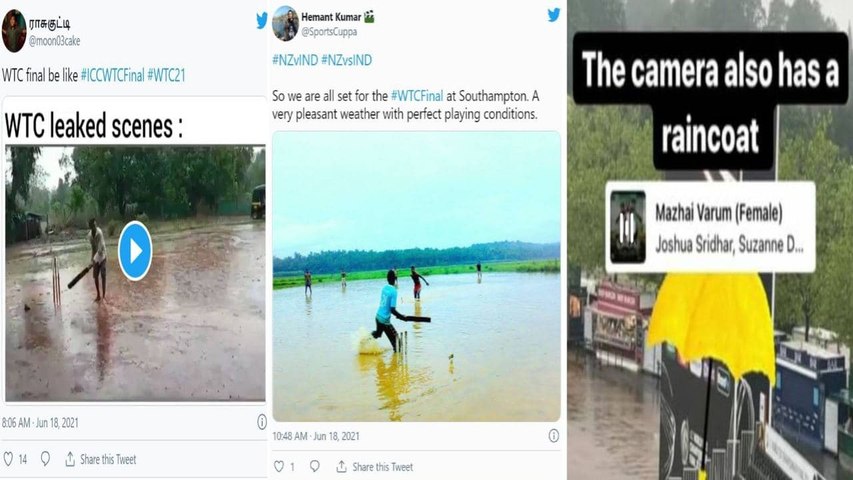This screenshot has width=853, height=480.
Task: Open the #ICCWTCFinal hashtag
Action: coord(112,74)
